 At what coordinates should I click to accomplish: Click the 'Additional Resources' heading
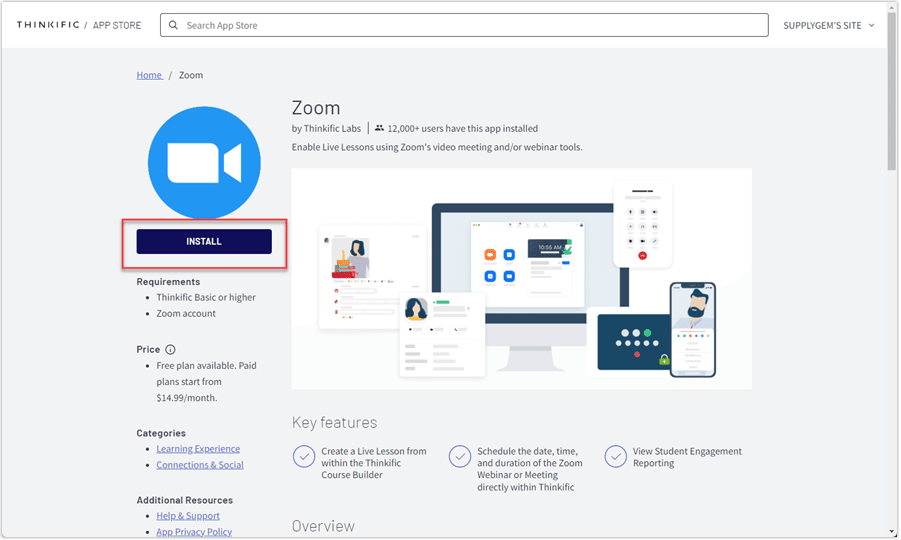click(184, 500)
